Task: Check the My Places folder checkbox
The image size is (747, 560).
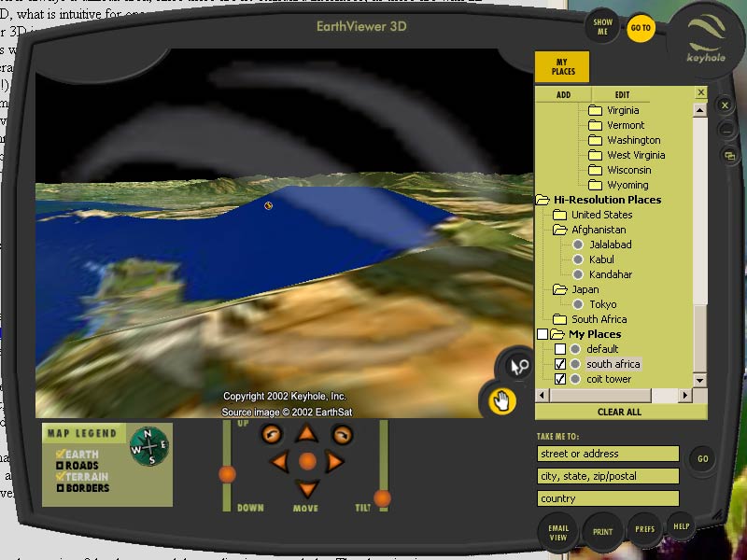Action: coord(543,334)
